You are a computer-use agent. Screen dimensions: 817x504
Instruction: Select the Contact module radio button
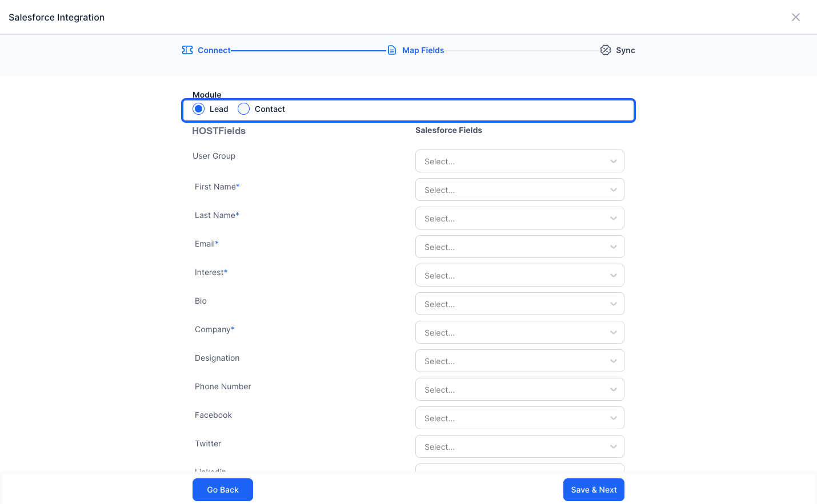point(244,109)
